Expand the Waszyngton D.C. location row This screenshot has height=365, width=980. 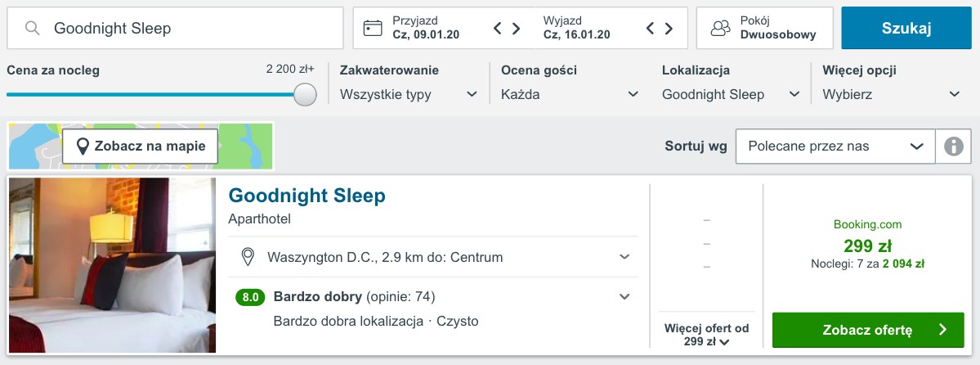click(x=433, y=257)
